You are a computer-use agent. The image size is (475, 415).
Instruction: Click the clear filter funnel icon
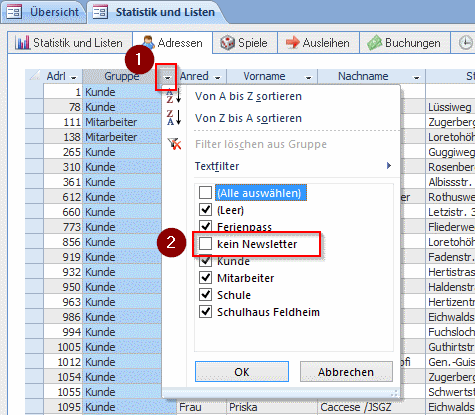[174, 144]
